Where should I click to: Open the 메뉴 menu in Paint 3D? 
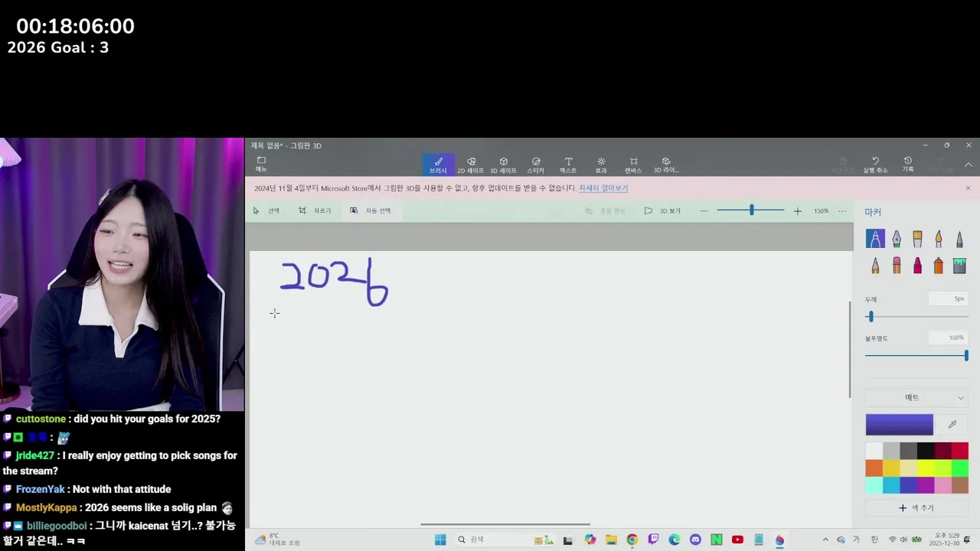point(261,165)
